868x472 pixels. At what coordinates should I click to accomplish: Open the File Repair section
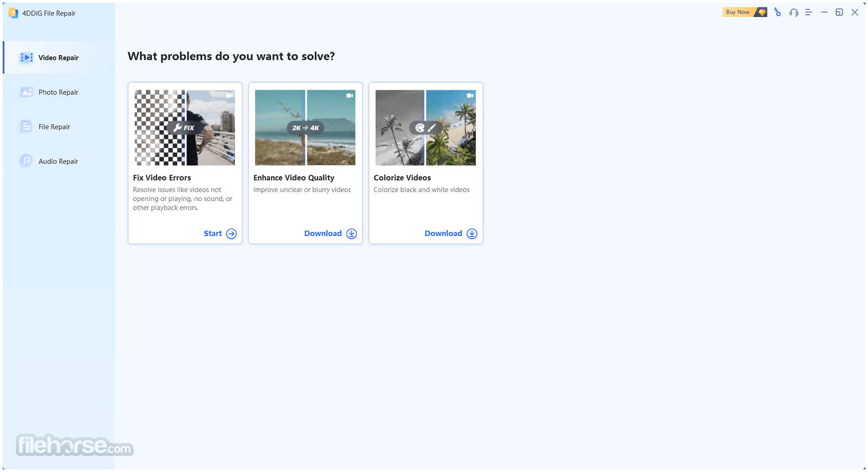coord(54,127)
